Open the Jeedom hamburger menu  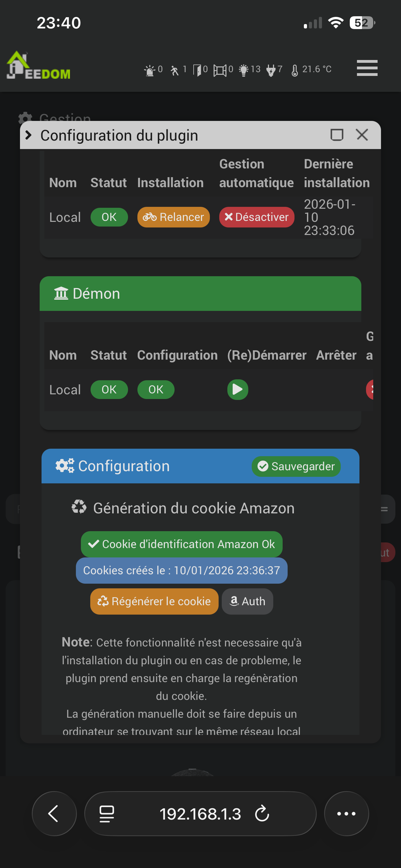tap(367, 68)
